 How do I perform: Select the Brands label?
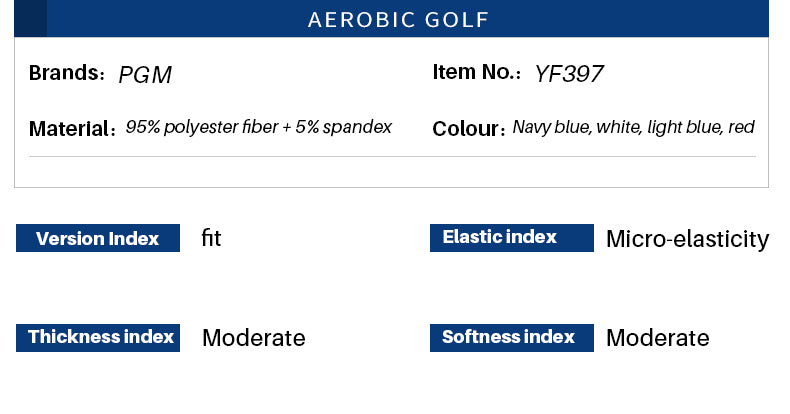66,73
